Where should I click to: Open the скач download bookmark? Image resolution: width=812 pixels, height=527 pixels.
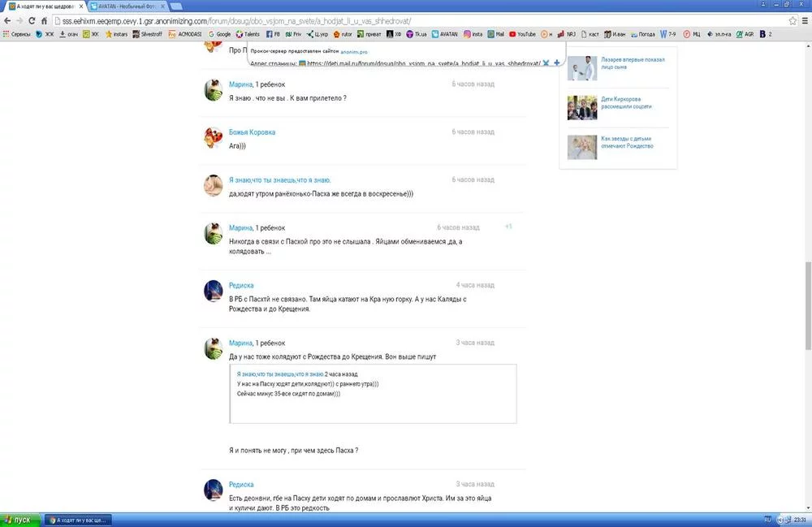(x=69, y=34)
